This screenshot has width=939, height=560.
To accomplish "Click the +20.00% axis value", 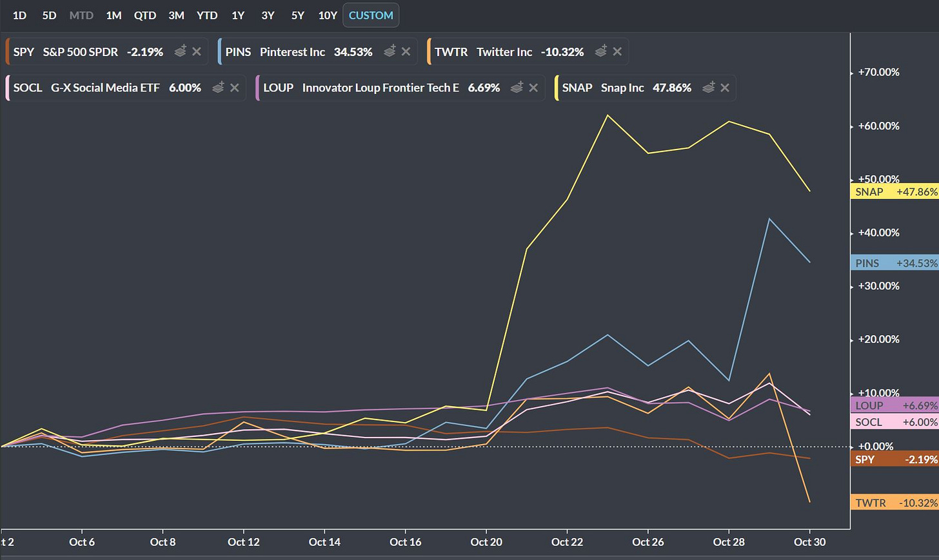I will coord(878,340).
